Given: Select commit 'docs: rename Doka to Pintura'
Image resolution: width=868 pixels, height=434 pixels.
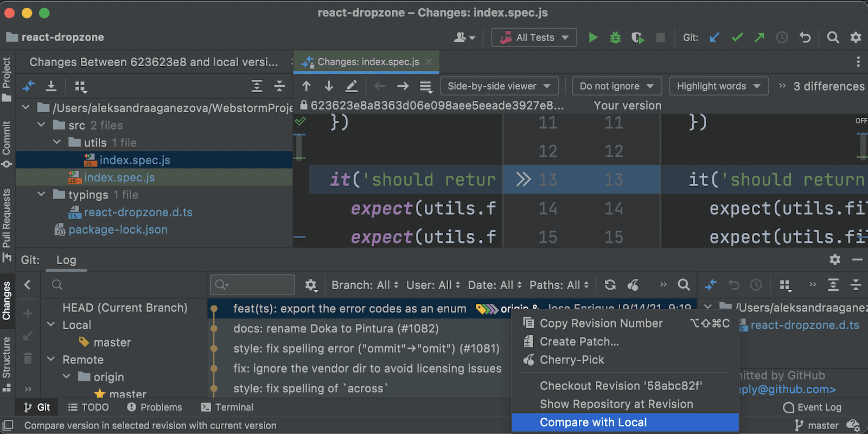Looking at the screenshot, I should (336, 328).
